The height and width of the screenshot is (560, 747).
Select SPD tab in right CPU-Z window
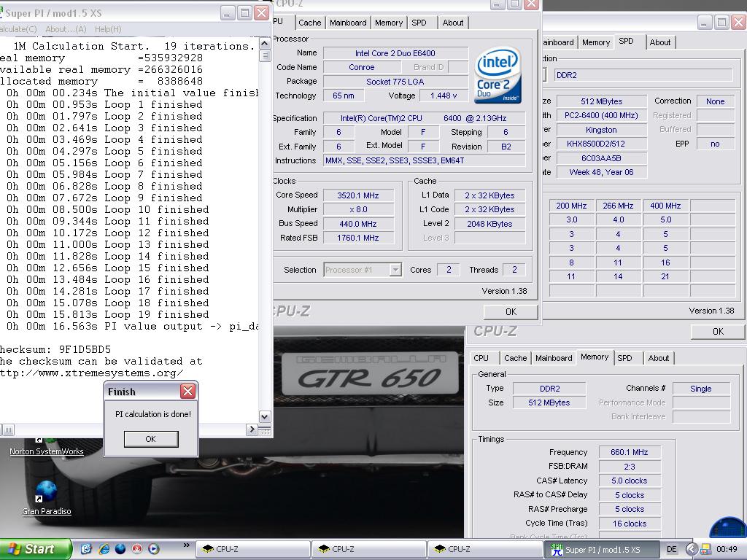pyautogui.click(x=627, y=41)
